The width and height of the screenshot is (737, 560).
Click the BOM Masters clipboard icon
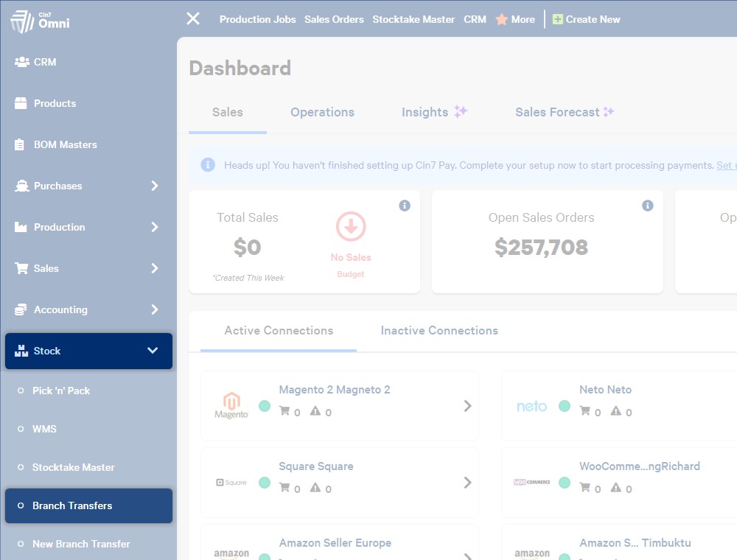pyautogui.click(x=19, y=144)
